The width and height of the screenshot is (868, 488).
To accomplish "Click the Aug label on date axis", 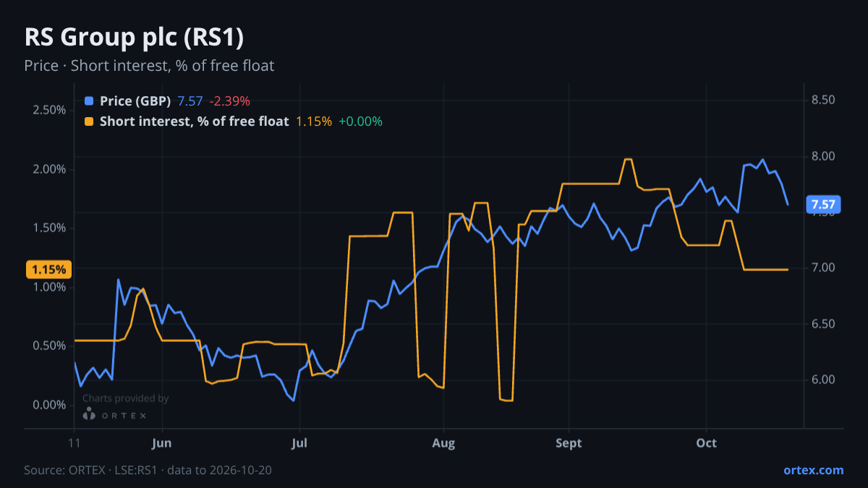I will pos(444,443).
